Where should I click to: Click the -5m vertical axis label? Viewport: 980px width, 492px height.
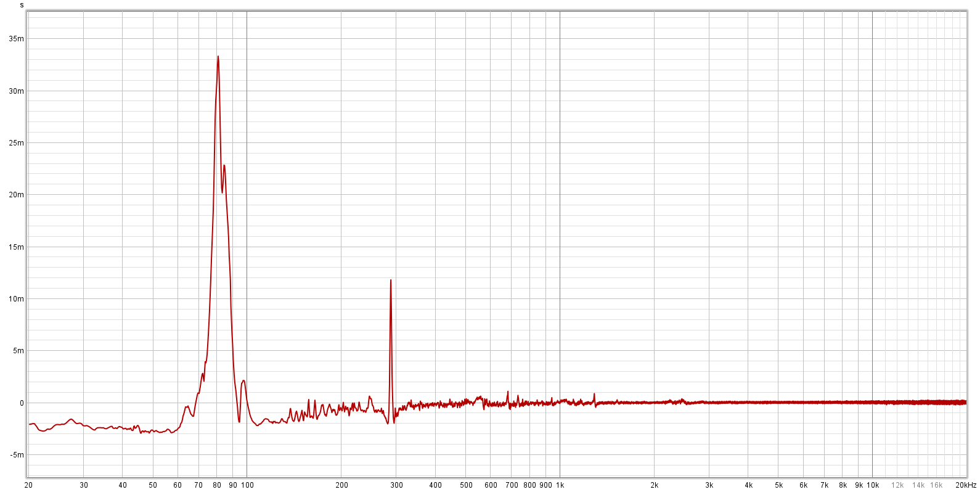[x=17, y=455]
